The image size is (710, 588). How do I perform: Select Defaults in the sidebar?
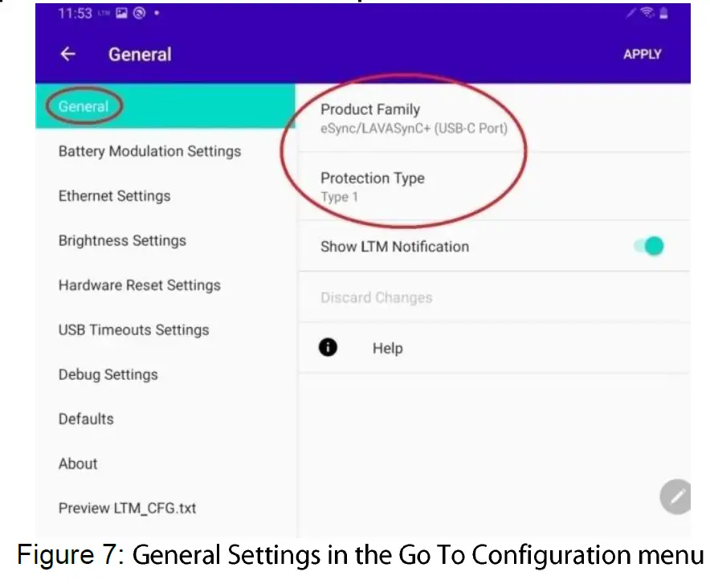(x=86, y=419)
